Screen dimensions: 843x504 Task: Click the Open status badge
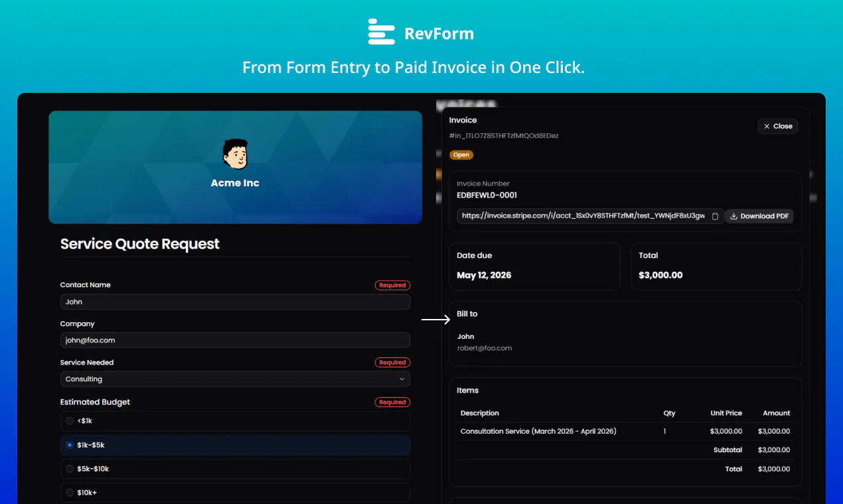tap(461, 155)
